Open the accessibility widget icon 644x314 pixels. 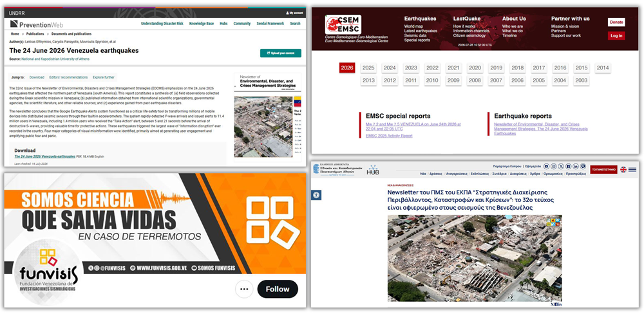coord(316,195)
